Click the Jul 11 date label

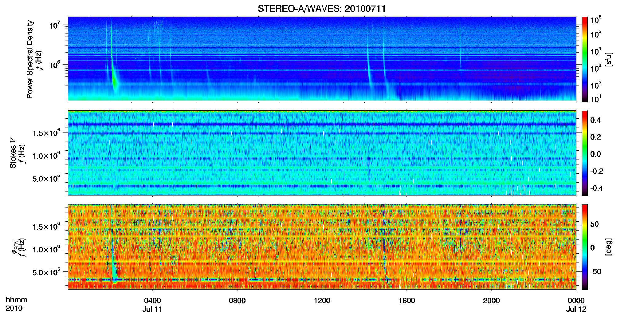tap(152, 309)
